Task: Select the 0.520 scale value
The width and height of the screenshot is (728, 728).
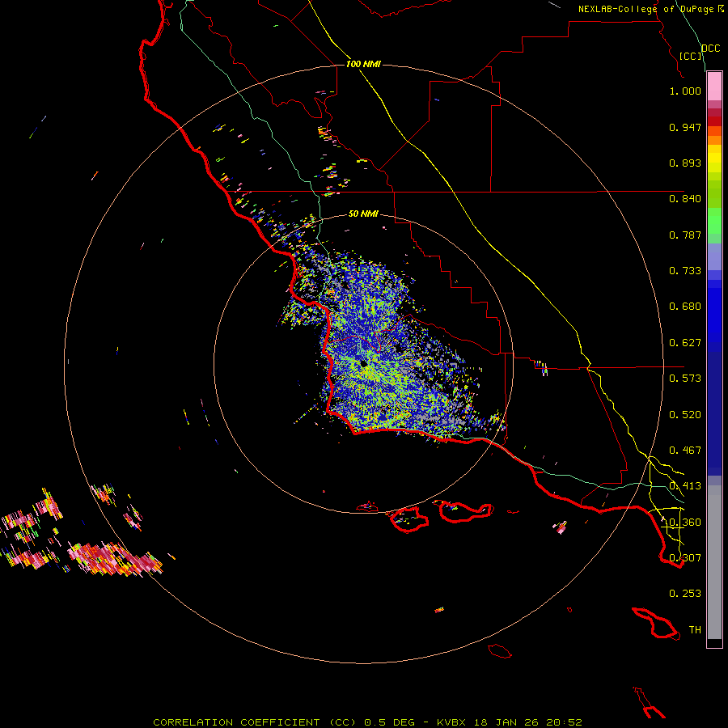Action: pyautogui.click(x=685, y=415)
